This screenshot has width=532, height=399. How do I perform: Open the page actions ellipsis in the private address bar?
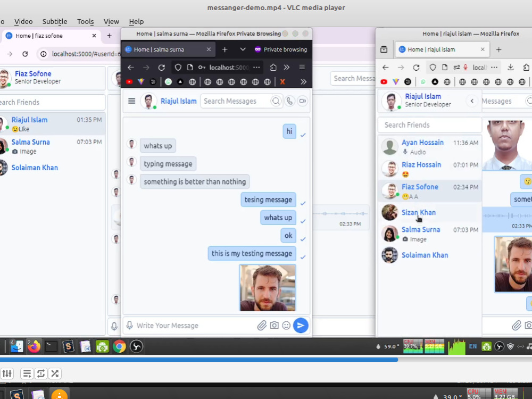(256, 68)
